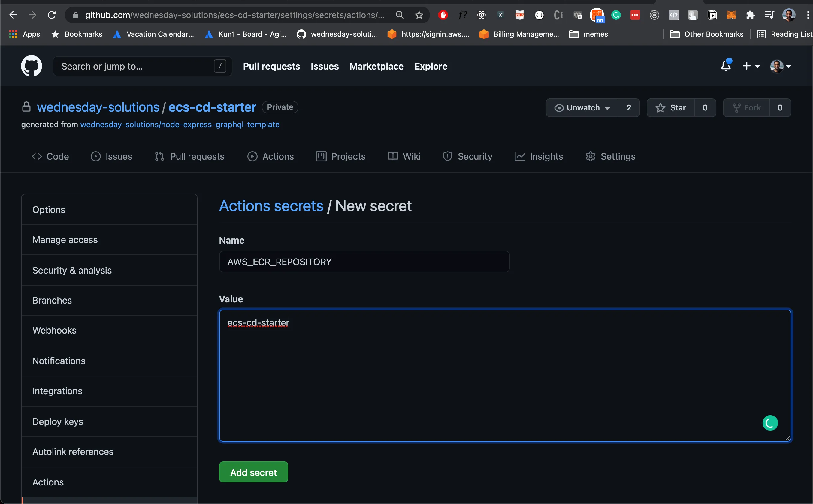The height and width of the screenshot is (504, 813).
Task: Expand the plus create-new dropdown
Action: pyautogui.click(x=751, y=66)
